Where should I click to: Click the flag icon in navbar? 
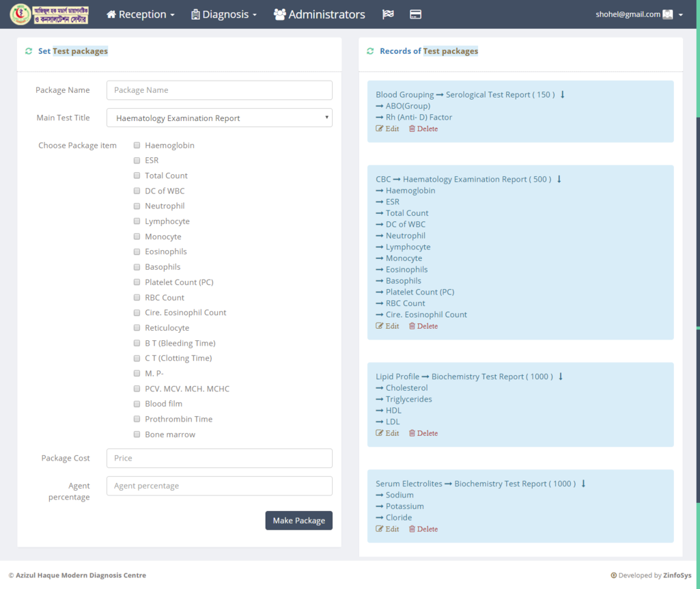pos(388,14)
